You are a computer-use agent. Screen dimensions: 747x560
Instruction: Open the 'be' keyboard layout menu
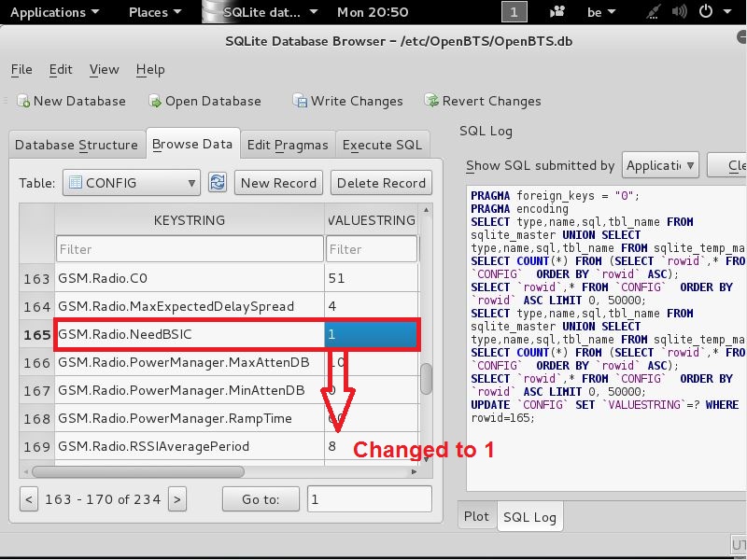coord(601,12)
